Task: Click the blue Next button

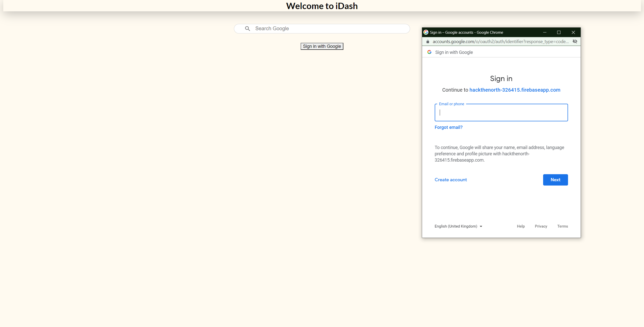Action: tap(555, 180)
